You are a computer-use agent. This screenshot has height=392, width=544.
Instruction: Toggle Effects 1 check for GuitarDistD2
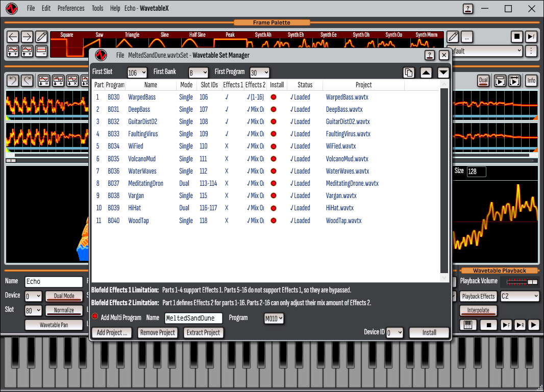[x=227, y=122]
